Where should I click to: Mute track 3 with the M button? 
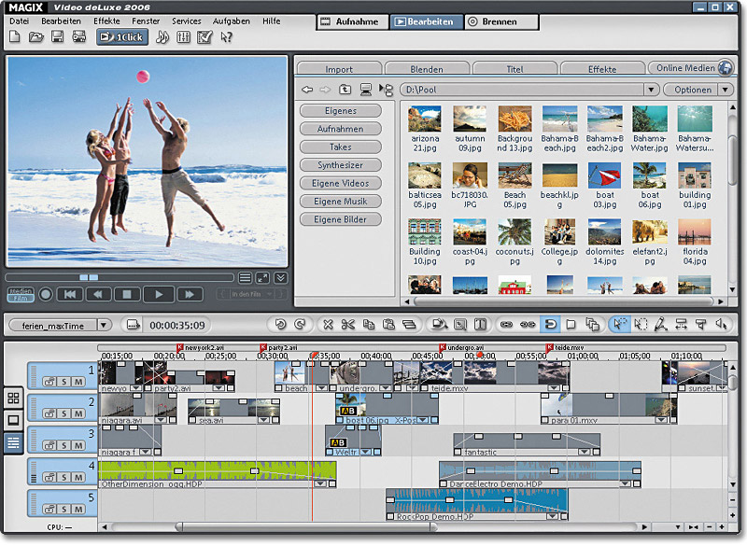point(78,446)
